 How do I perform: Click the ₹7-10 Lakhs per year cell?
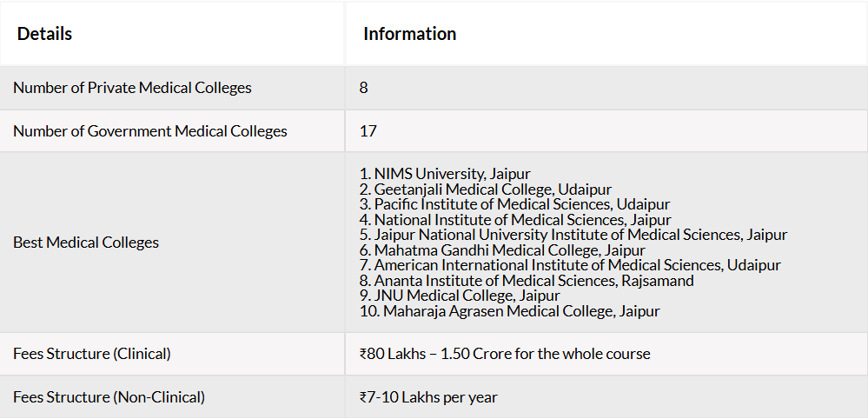[606, 397]
